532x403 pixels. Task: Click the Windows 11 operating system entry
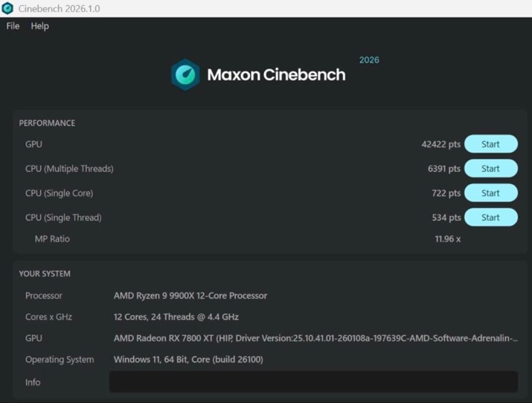tap(188, 360)
